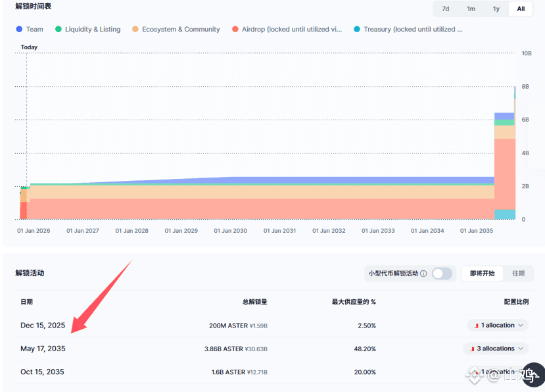Image resolution: width=545 pixels, height=392 pixels.
Task: Click the green Liquidity legend dot
Action: (x=59, y=29)
